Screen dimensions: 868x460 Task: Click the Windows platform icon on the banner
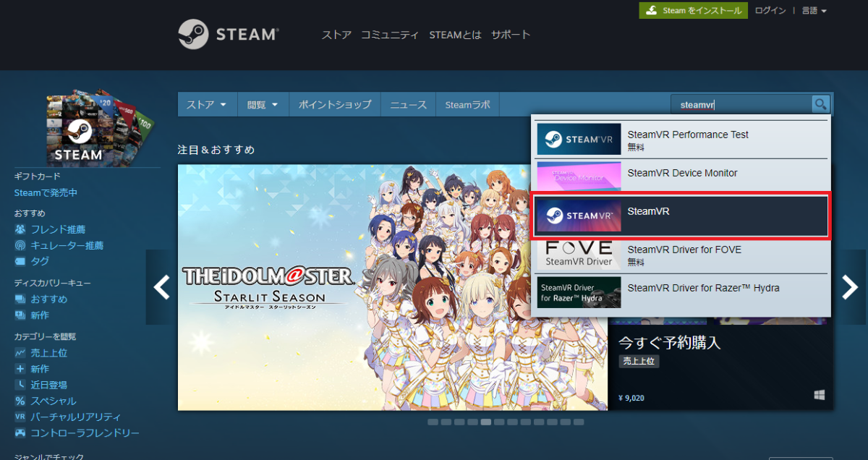pyautogui.click(x=820, y=395)
